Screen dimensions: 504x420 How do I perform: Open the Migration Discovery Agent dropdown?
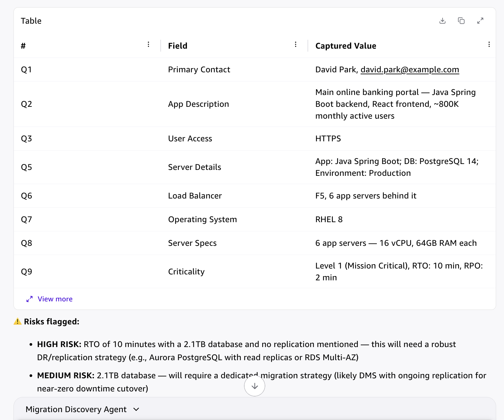[x=82, y=409]
